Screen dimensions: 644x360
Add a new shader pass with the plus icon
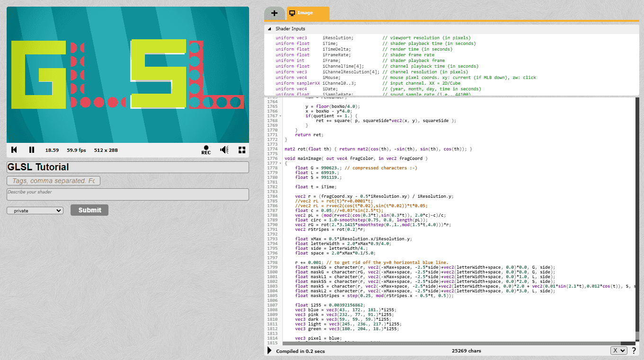click(275, 13)
